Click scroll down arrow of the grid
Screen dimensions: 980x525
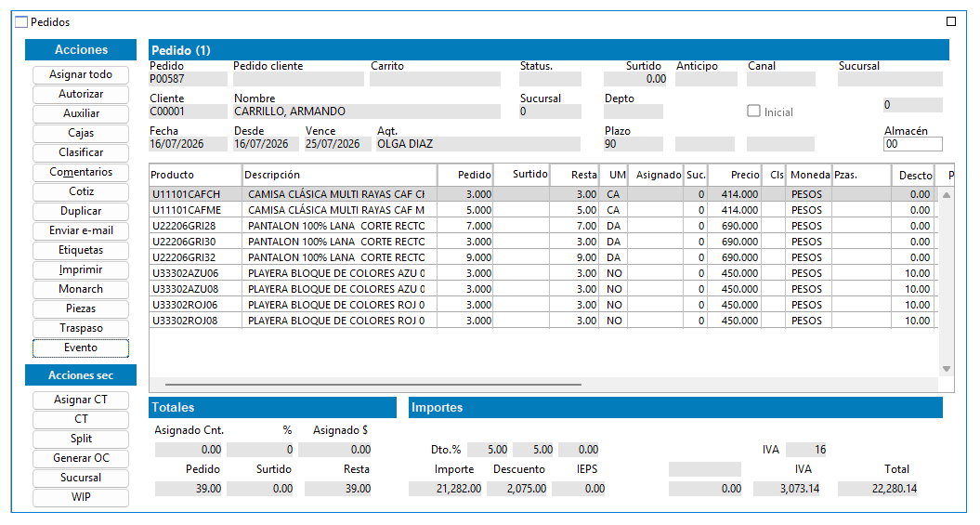click(x=947, y=369)
